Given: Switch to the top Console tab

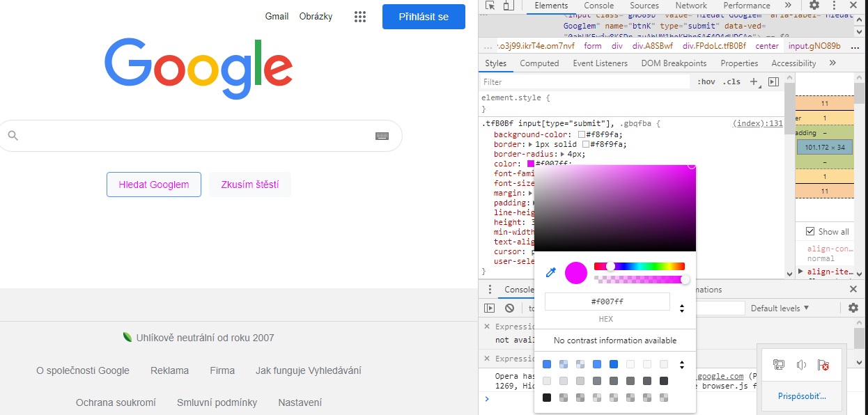Looking at the screenshot, I should 599,6.
